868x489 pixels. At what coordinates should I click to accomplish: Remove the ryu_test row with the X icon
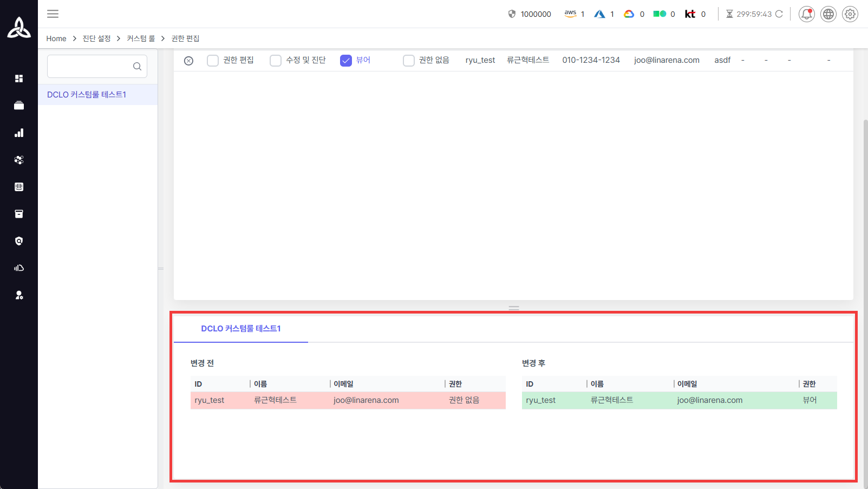click(x=188, y=61)
